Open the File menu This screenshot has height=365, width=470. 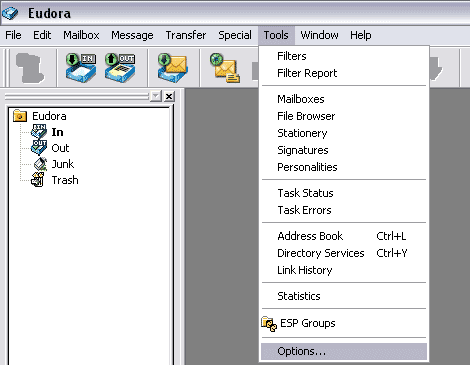click(x=13, y=35)
